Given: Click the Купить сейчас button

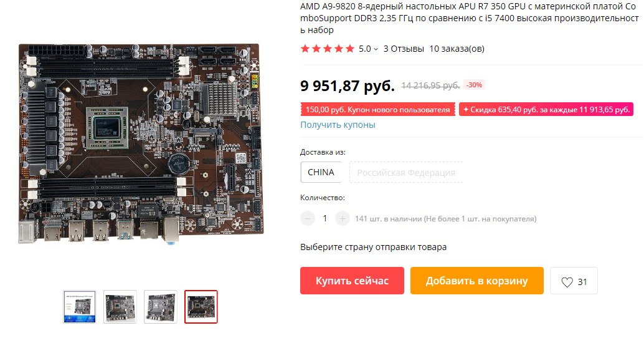Looking at the screenshot, I should tap(352, 281).
